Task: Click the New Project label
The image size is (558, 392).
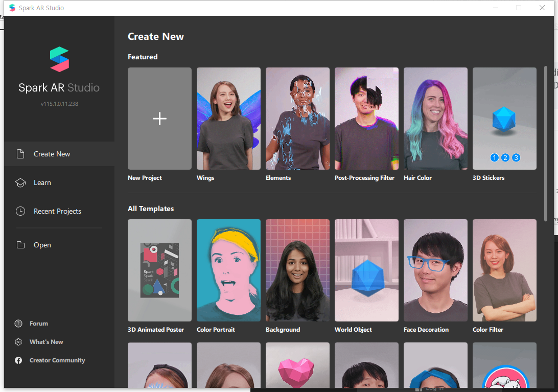Action: click(x=145, y=178)
